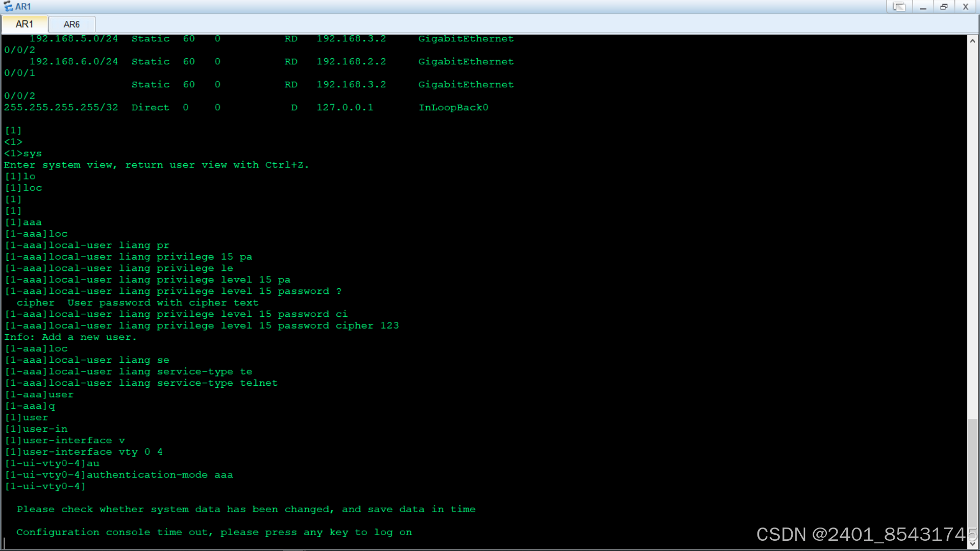
Task: Click the 'Info: Add a new user.' line
Action: [70, 337]
